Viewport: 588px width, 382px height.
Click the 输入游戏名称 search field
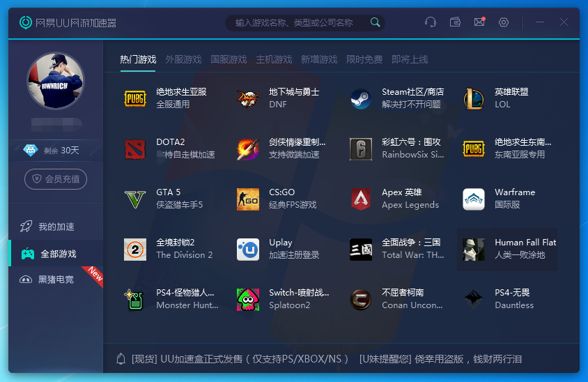305,23
